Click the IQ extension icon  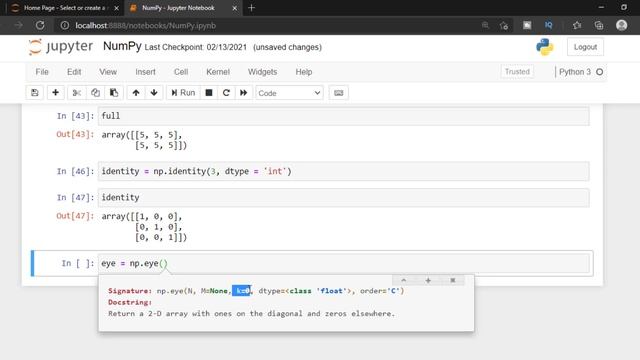(549, 25)
